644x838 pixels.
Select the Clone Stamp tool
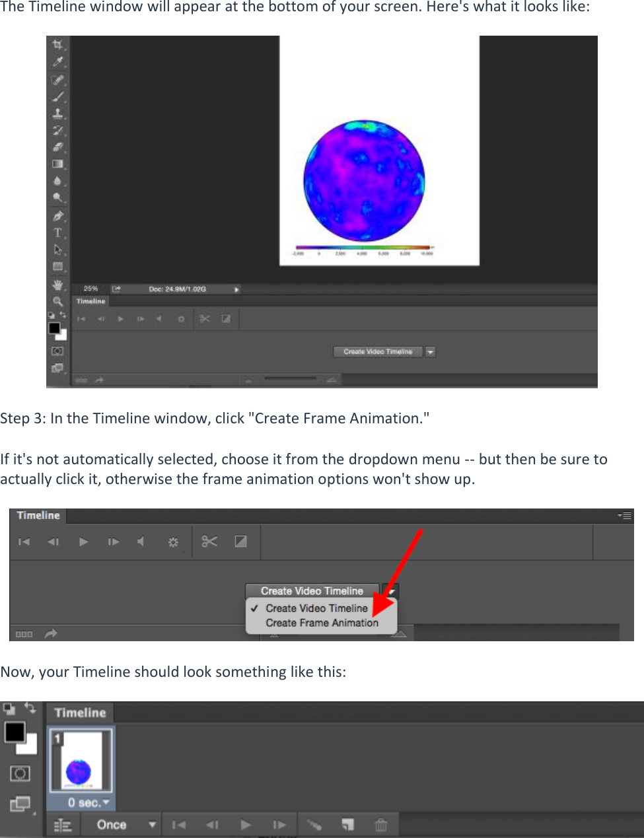click(58, 113)
